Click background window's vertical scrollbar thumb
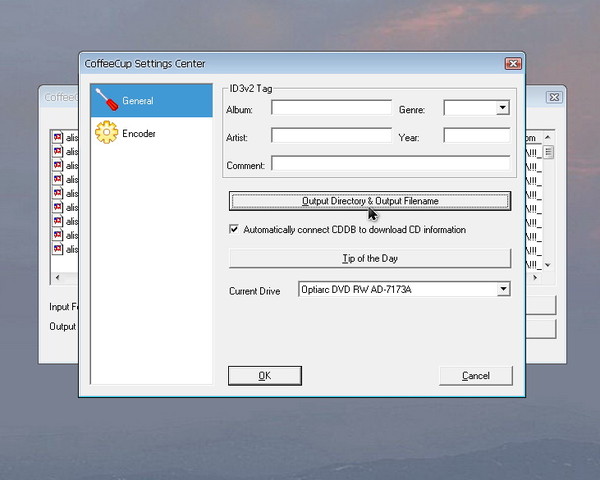600x480 pixels. coord(548,152)
